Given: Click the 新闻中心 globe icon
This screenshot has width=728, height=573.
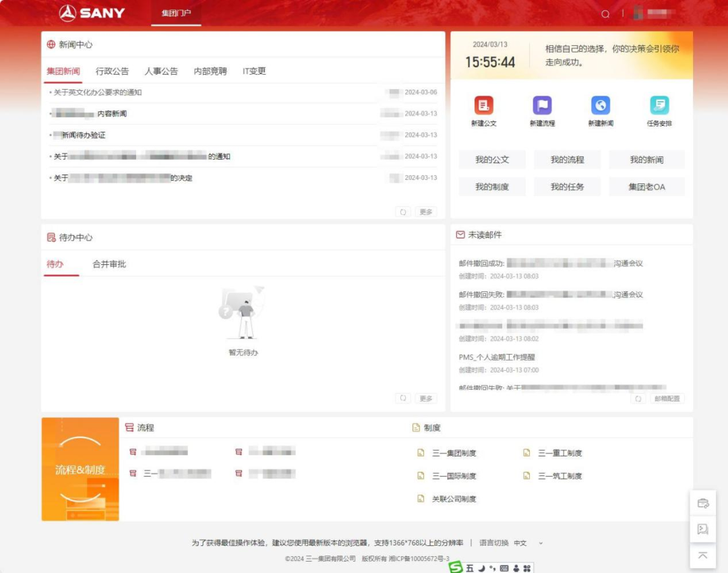Looking at the screenshot, I should pos(51,44).
